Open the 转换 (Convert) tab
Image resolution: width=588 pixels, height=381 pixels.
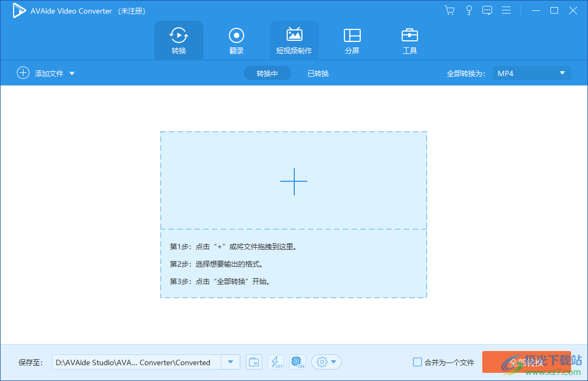click(x=179, y=40)
